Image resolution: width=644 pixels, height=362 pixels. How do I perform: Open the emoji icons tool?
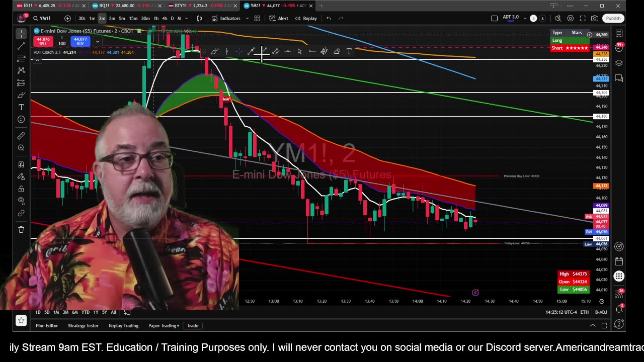pyautogui.click(x=21, y=119)
